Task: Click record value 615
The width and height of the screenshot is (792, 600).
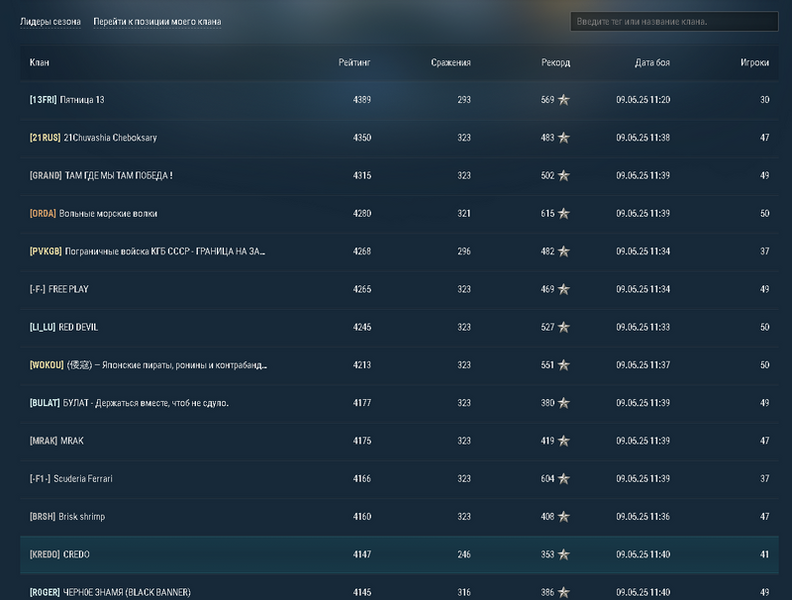Action: click(548, 214)
